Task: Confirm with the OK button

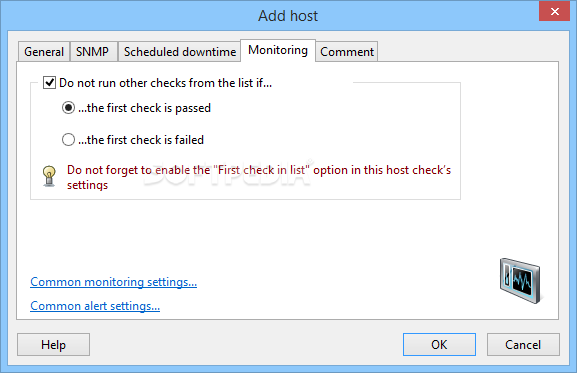Action: 439,345
